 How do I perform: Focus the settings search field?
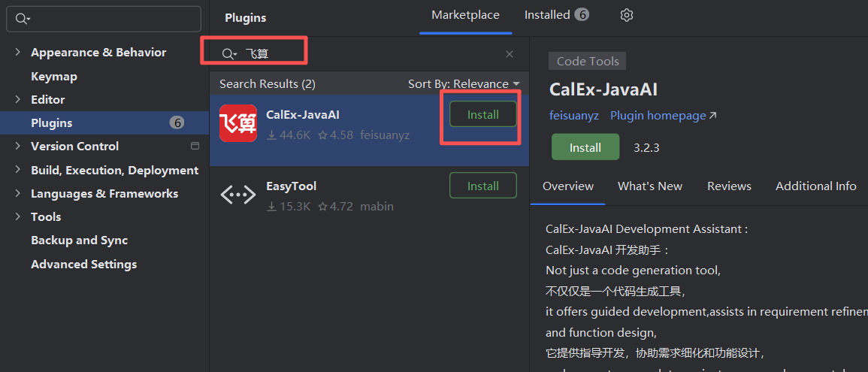(x=104, y=19)
